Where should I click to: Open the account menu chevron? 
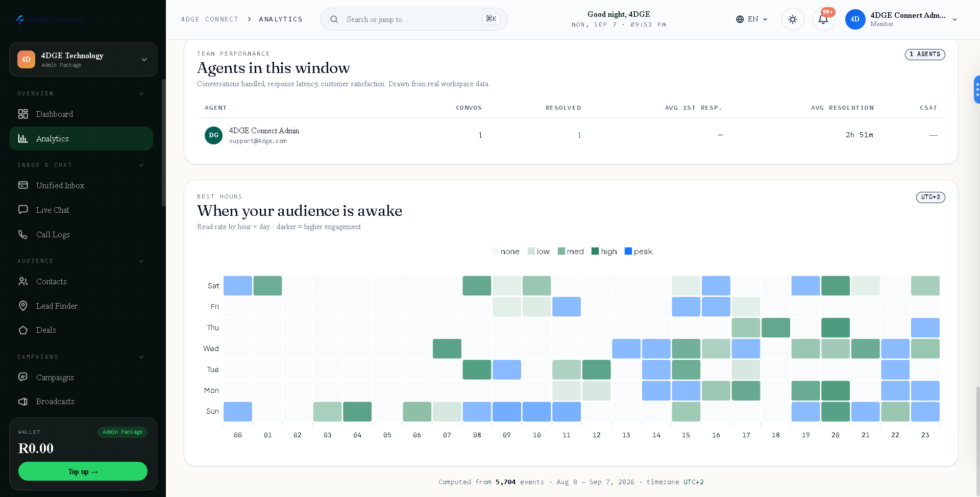pyautogui.click(x=954, y=19)
